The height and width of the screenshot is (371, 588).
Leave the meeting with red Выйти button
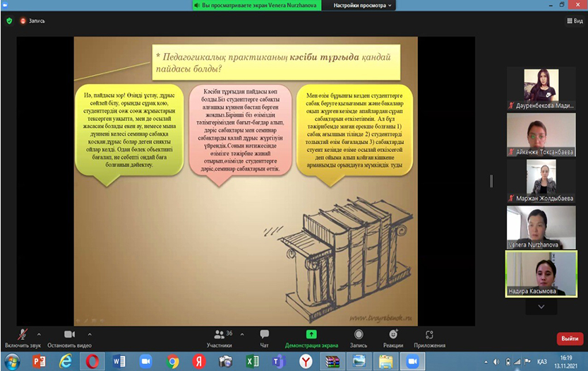tap(570, 338)
